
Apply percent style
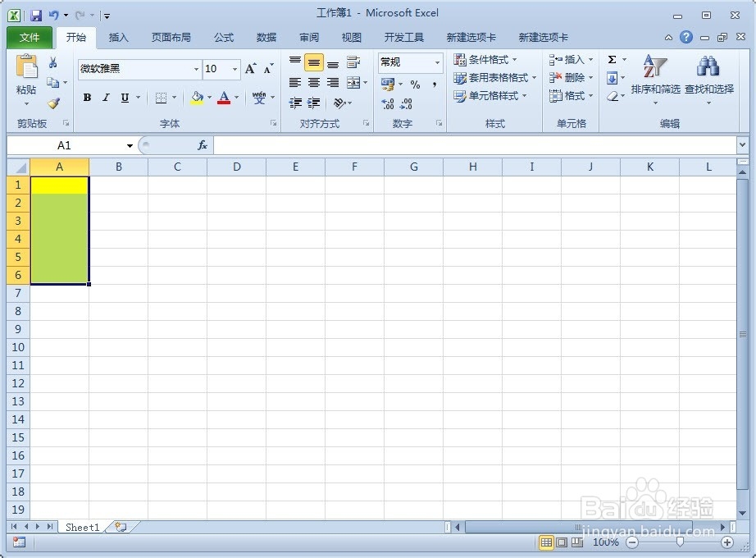[x=415, y=85]
